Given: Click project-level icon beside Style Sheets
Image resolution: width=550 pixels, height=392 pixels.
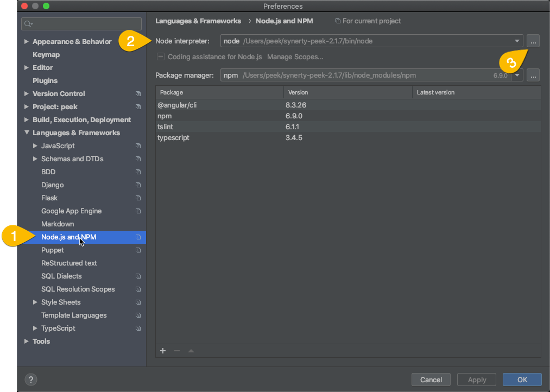Looking at the screenshot, I should click(138, 302).
